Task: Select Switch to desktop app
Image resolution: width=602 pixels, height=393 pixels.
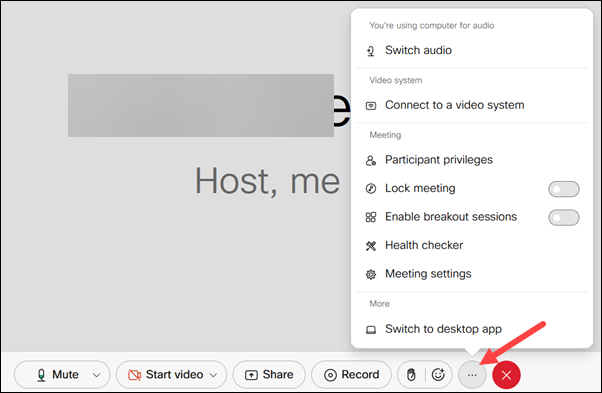Action: (472, 329)
